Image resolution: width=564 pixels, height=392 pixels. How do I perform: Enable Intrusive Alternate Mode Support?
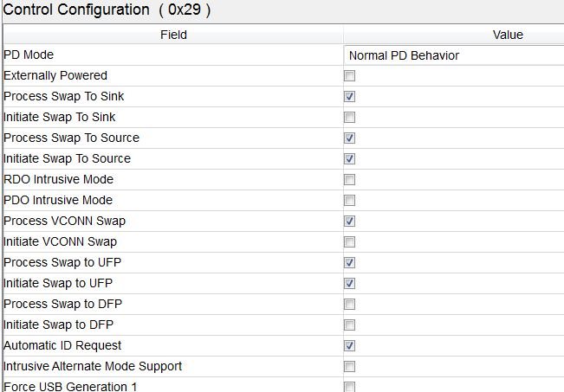click(350, 367)
